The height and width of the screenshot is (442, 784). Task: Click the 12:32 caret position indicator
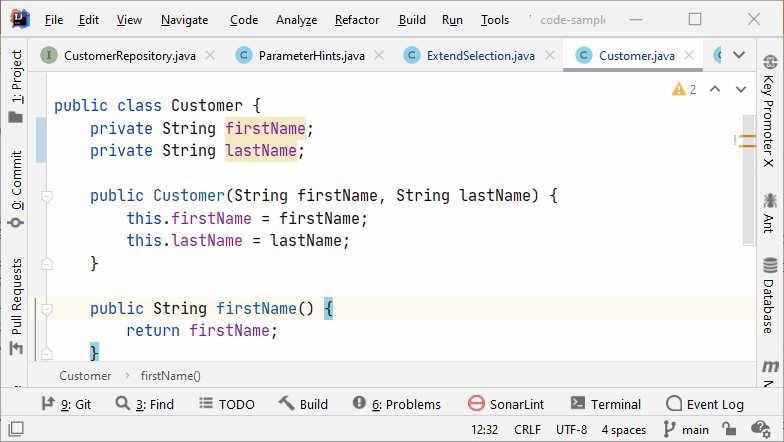click(x=484, y=430)
